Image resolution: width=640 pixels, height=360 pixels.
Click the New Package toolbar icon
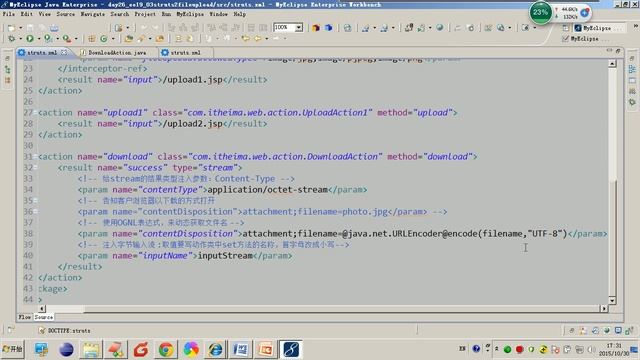click(91, 38)
